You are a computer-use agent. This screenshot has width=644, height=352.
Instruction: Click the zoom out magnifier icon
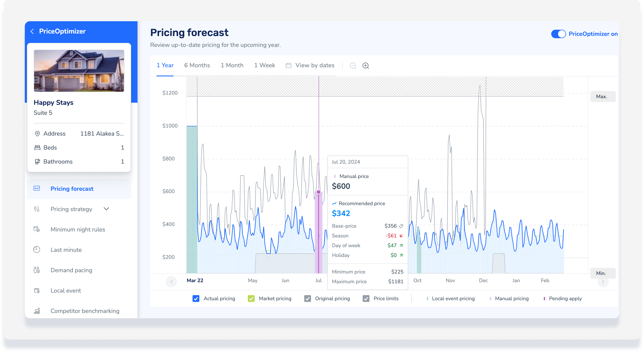[x=353, y=66]
